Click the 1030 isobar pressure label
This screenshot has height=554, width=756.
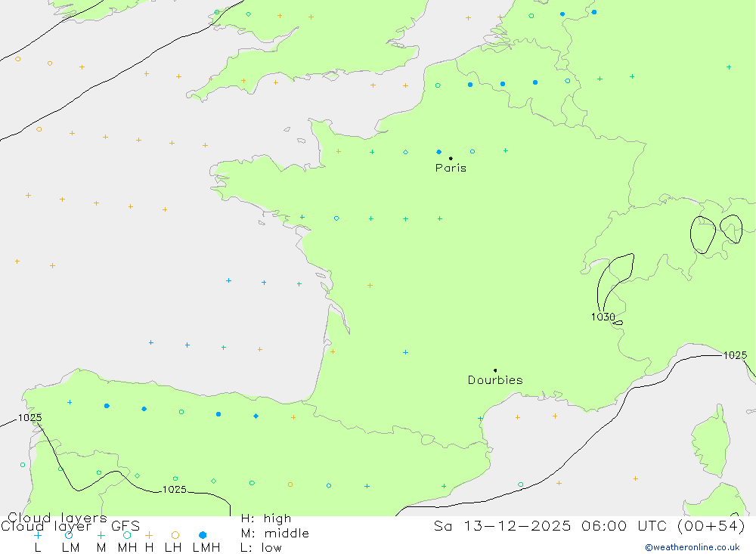(603, 317)
